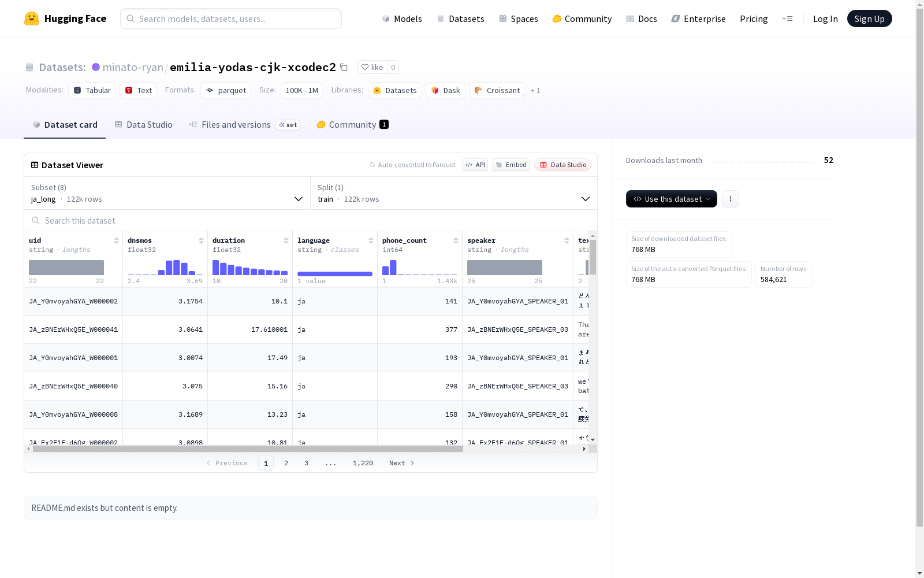
Task: Click the table vertical scrollbar thumb
Action: tap(593, 257)
